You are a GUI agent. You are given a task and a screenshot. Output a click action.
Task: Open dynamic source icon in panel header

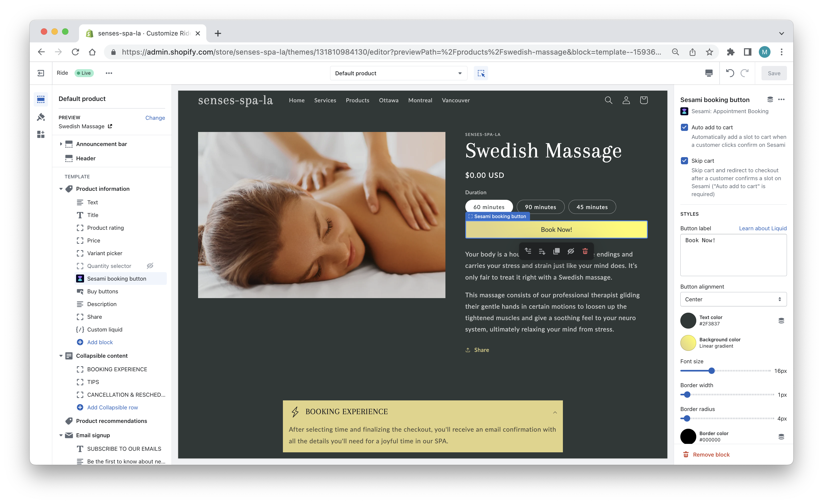770,99
